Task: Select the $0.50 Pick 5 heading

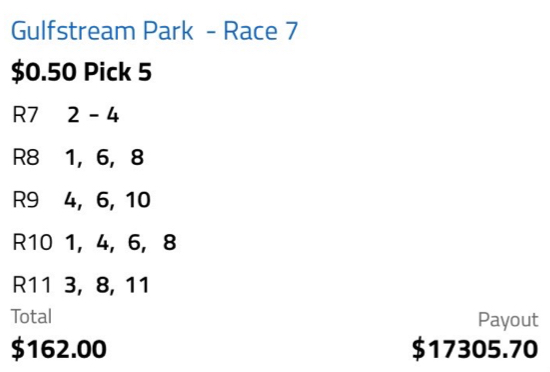Action: pos(81,72)
